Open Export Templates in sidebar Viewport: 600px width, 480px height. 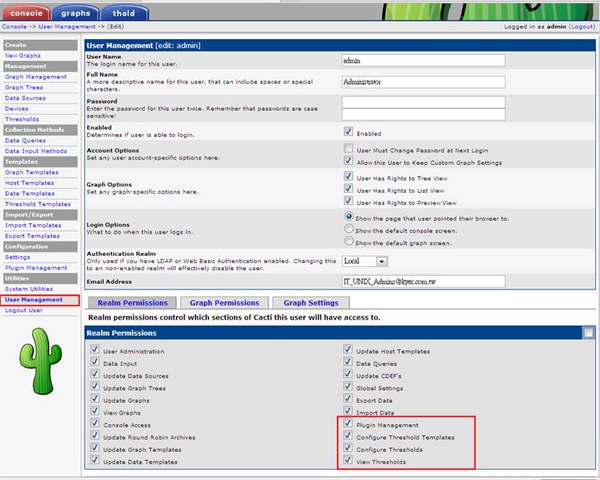pyautogui.click(x=32, y=236)
